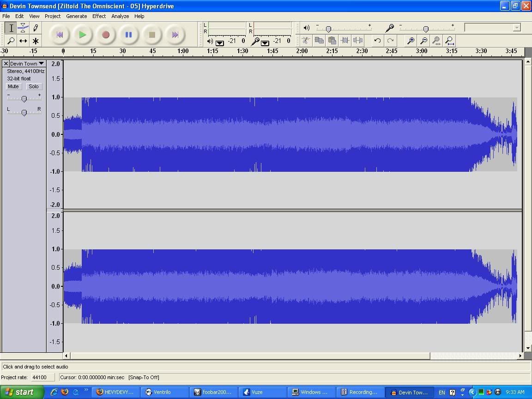Image resolution: width=532 pixels, height=399 pixels.
Task: Click the track pan slider knob
Action: [24, 113]
